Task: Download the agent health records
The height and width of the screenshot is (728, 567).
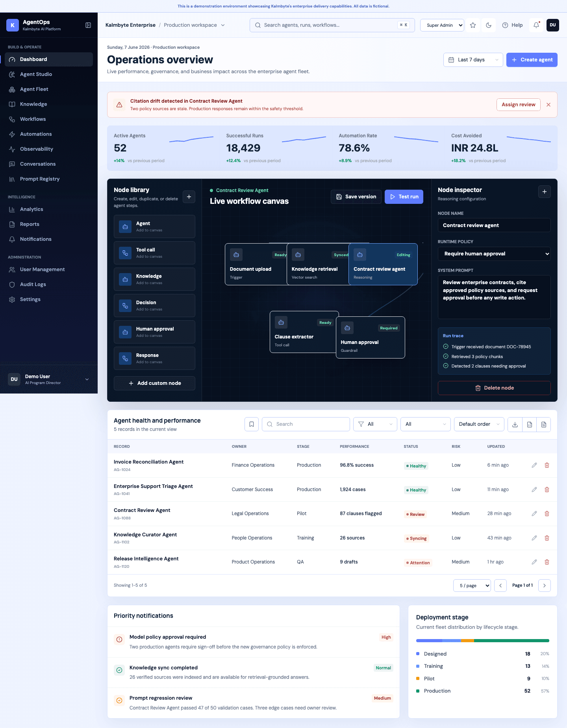Action: [x=515, y=424]
